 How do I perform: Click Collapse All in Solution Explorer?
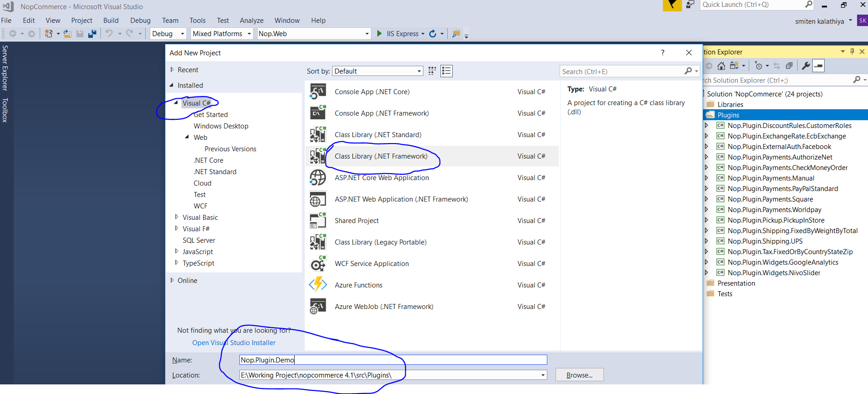click(789, 66)
